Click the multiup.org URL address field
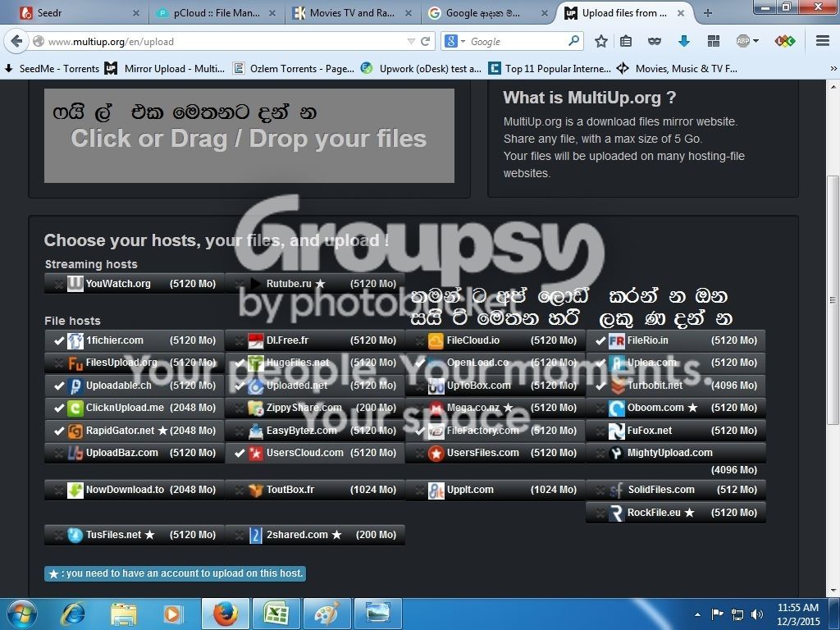This screenshot has width=840, height=630. point(225,41)
